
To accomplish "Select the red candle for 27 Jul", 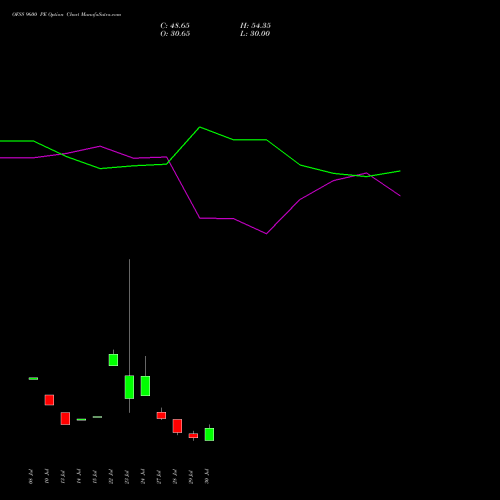I will click(x=161, y=415).
